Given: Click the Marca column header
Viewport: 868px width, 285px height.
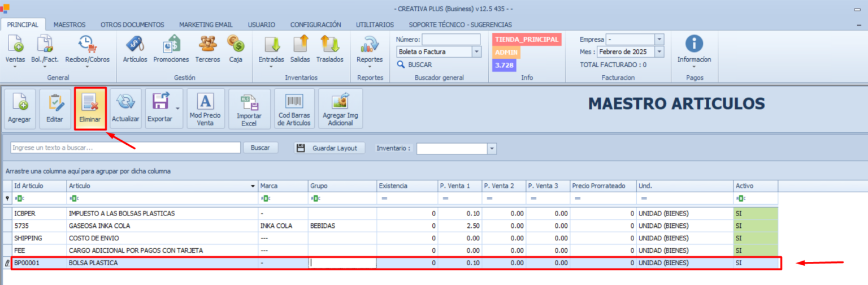Looking at the screenshot, I should tap(283, 186).
